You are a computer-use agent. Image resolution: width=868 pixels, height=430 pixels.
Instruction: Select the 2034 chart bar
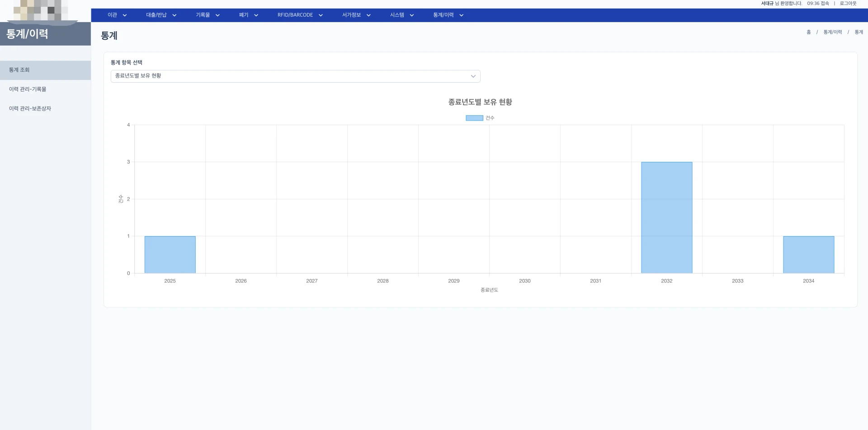808,255
